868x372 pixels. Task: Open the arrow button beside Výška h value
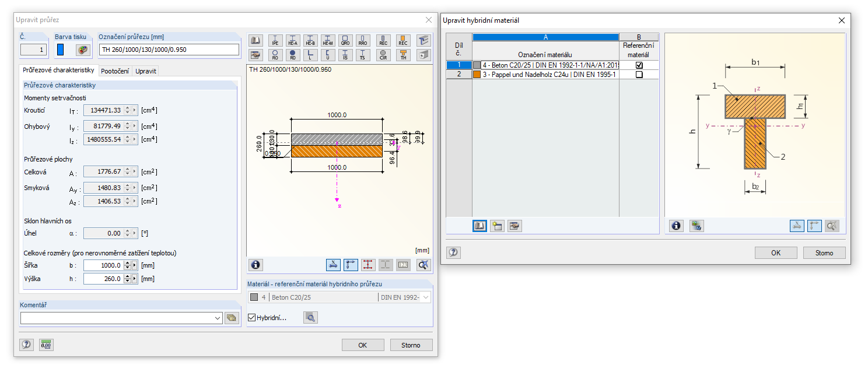point(135,279)
